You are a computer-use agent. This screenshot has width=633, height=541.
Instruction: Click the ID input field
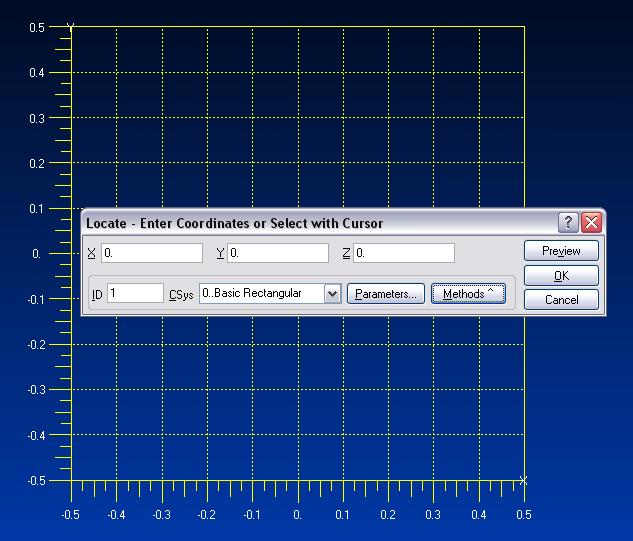135,293
